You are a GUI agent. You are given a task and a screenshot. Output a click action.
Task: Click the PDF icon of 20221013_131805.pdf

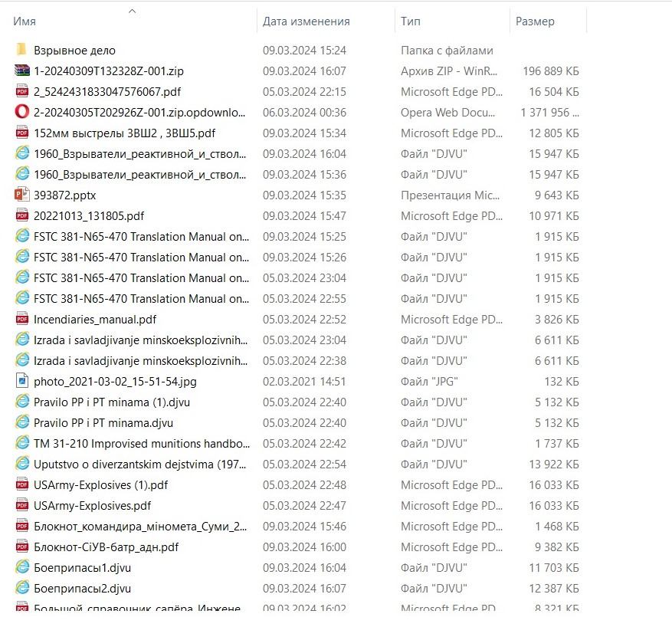click(21, 216)
